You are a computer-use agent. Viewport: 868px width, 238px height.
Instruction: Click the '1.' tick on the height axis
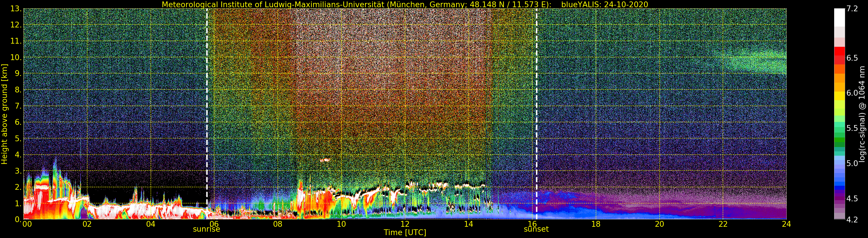pyautogui.click(x=18, y=203)
